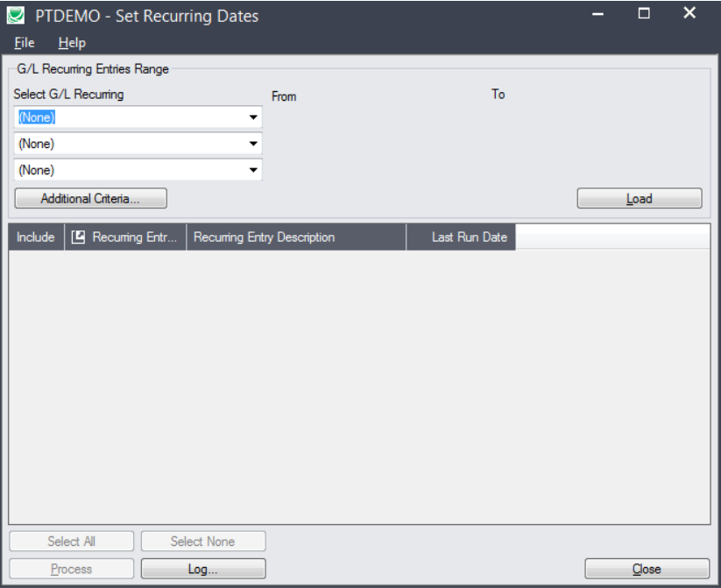Click the drill-down icon in Recurring Entry column header

pyautogui.click(x=78, y=237)
